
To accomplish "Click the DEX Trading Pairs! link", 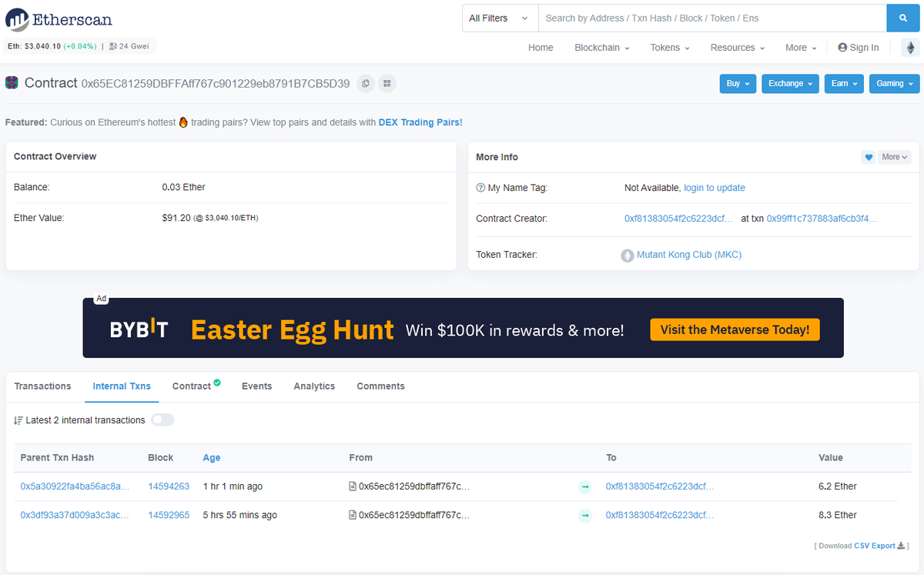I will click(420, 122).
